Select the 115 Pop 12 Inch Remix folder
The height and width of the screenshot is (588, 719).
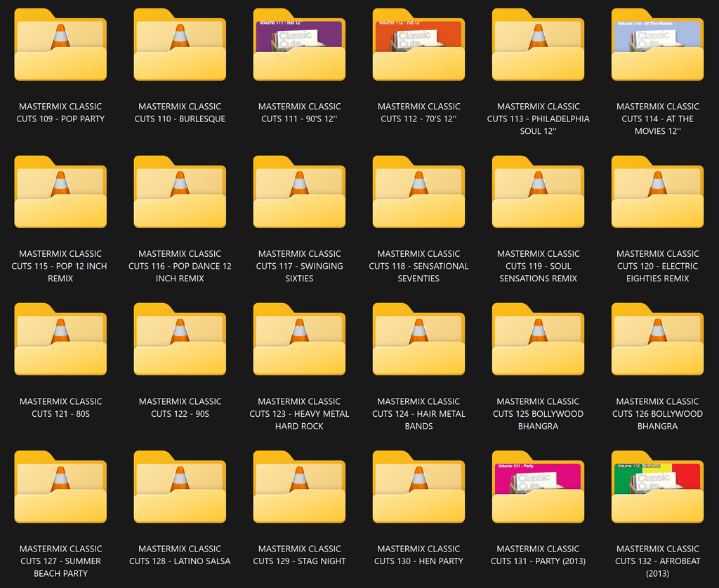pyautogui.click(x=60, y=192)
